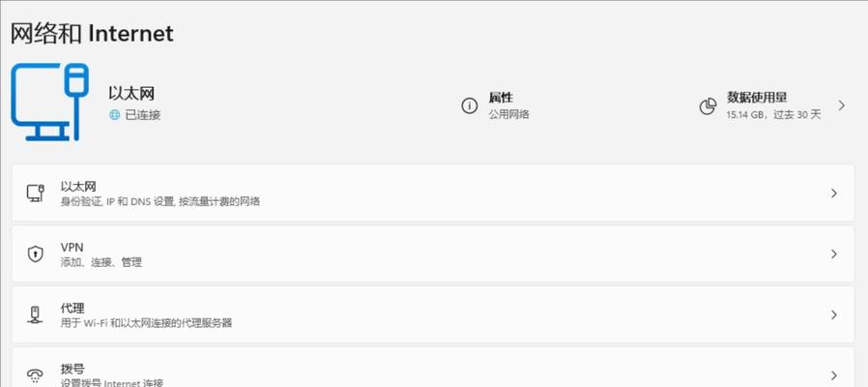Open the 代理 proxy settings entry

pyautogui.click(x=433, y=315)
